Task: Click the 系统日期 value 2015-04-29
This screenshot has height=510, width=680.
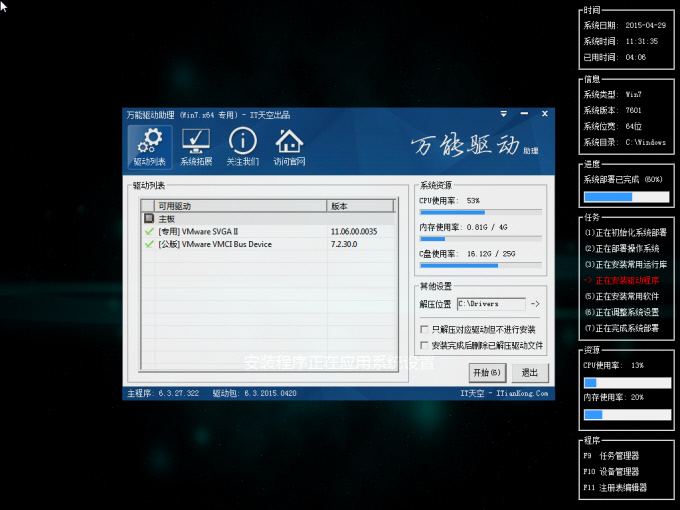Action: click(645, 25)
